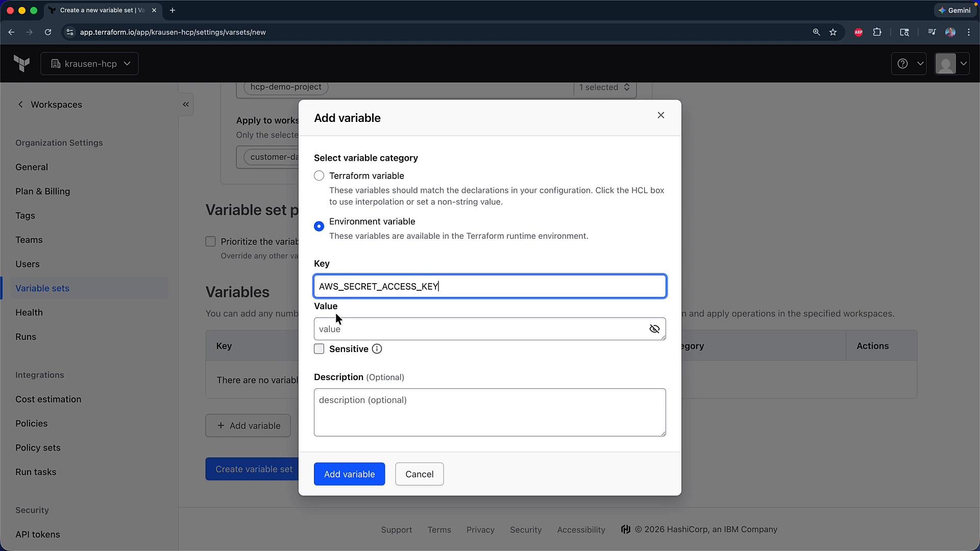Screen dimensions: 980x551
Task: Click the Key input field
Action: tap(490, 286)
